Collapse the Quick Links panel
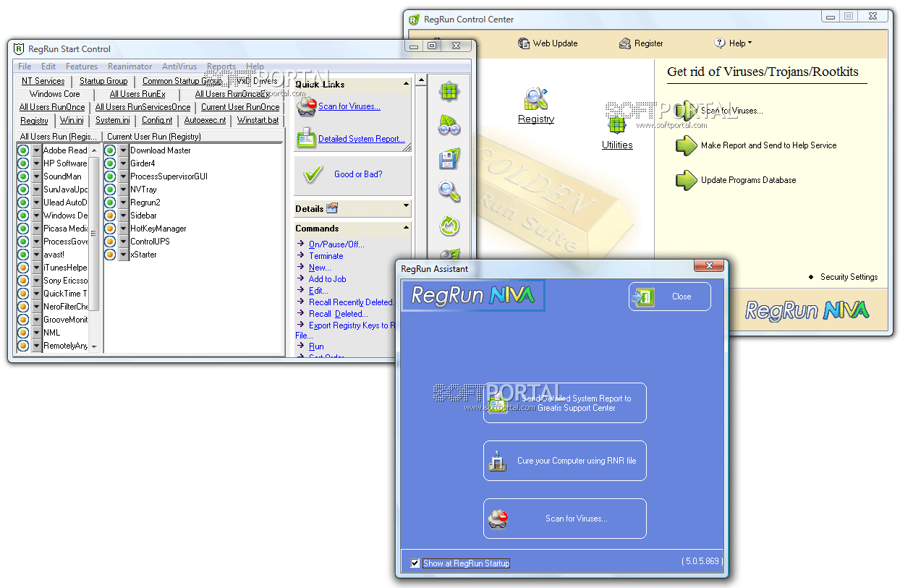The height and width of the screenshot is (588, 900). coord(406,84)
